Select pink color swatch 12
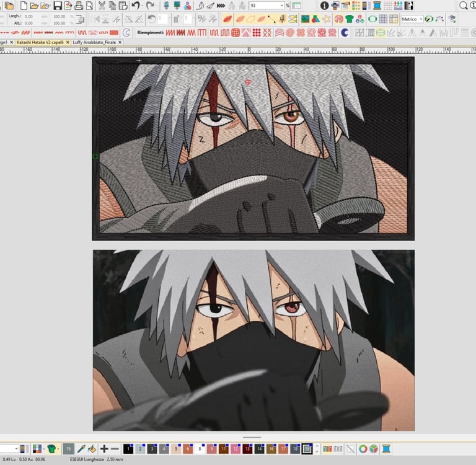 pyautogui.click(x=236, y=449)
